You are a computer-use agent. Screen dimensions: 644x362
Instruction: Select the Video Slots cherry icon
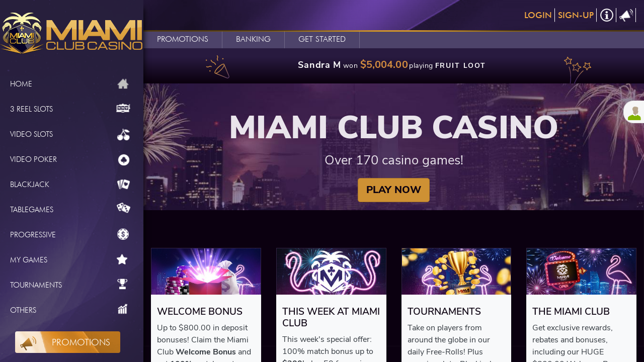pos(123,134)
